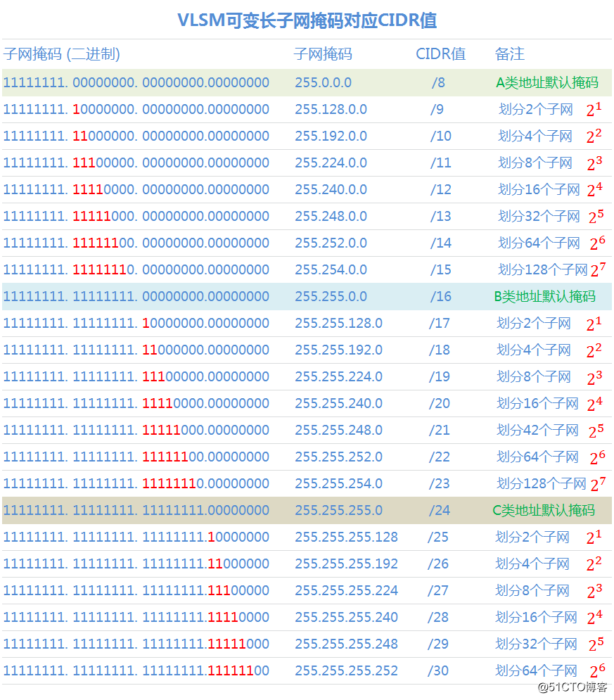This screenshot has height=700, width=614.
Task: Click the /23 CIDR value
Action: tap(439, 483)
